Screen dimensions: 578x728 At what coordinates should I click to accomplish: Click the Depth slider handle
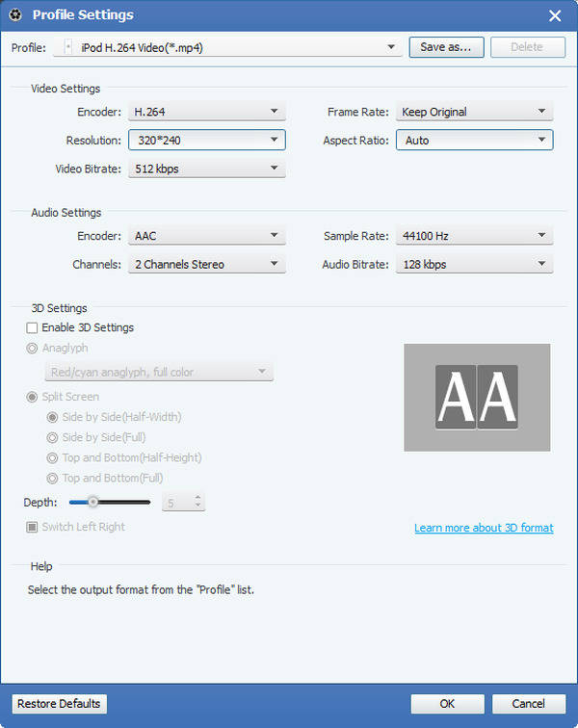coord(92,502)
